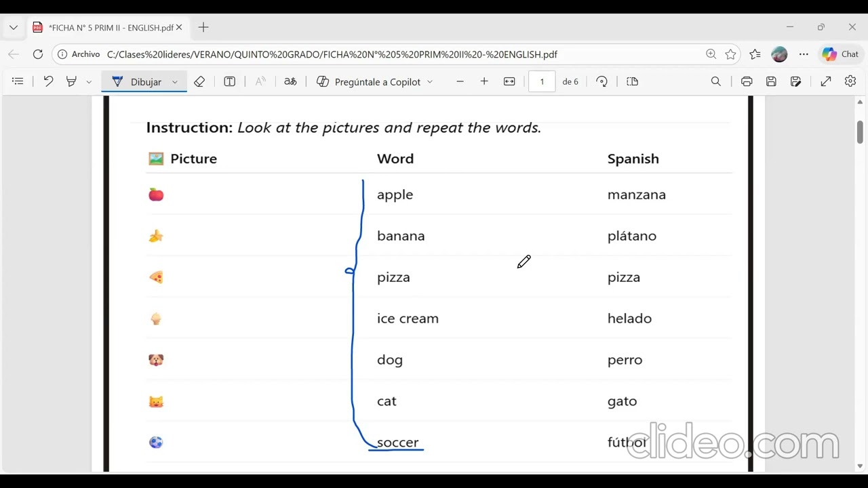Screen dimensions: 868x488
Task: Click the word cat
Action: [x=387, y=401]
